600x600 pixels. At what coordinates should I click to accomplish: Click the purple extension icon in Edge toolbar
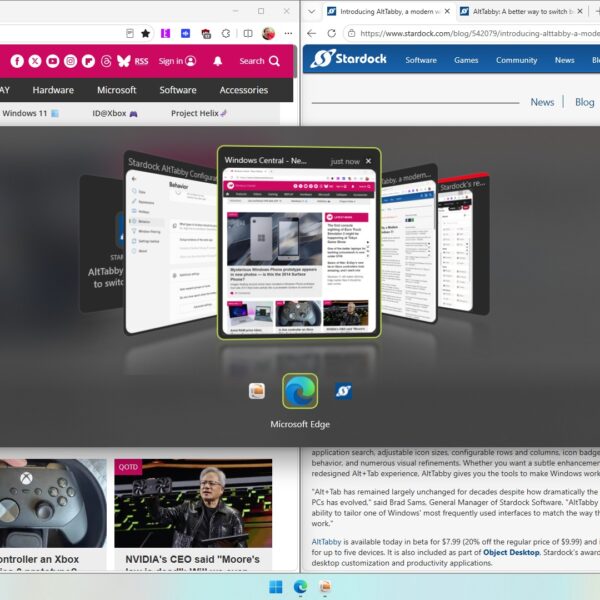click(x=166, y=34)
